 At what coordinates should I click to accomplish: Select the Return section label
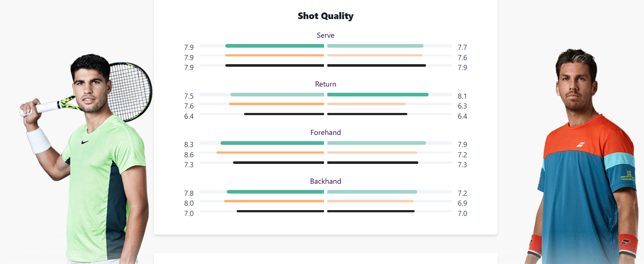click(x=325, y=84)
